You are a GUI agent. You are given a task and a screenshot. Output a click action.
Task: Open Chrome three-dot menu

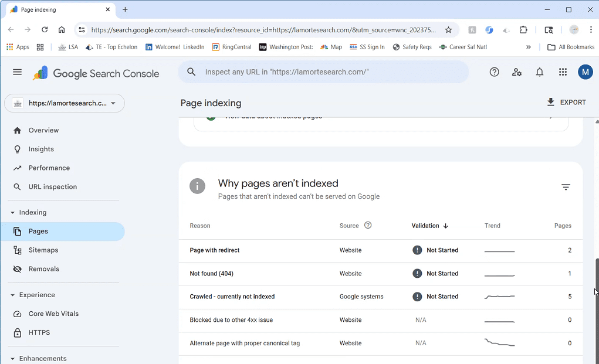click(x=591, y=30)
